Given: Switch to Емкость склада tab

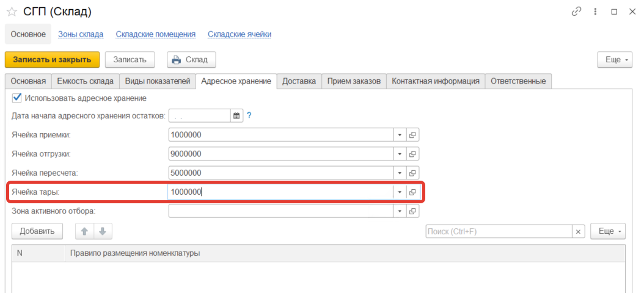Looking at the screenshot, I should (x=85, y=81).
